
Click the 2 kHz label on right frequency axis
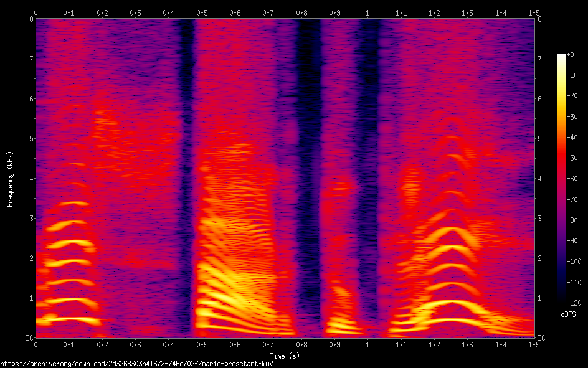539,258
